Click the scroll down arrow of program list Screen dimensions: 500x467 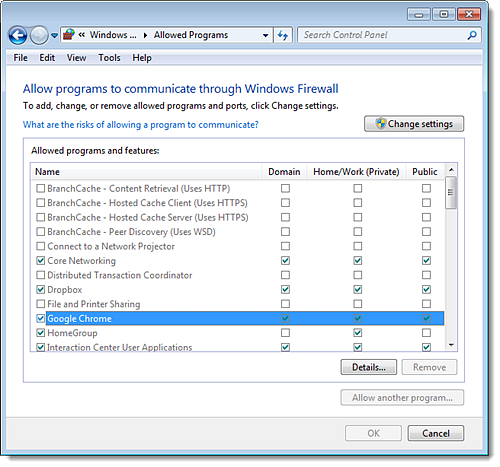(x=451, y=345)
